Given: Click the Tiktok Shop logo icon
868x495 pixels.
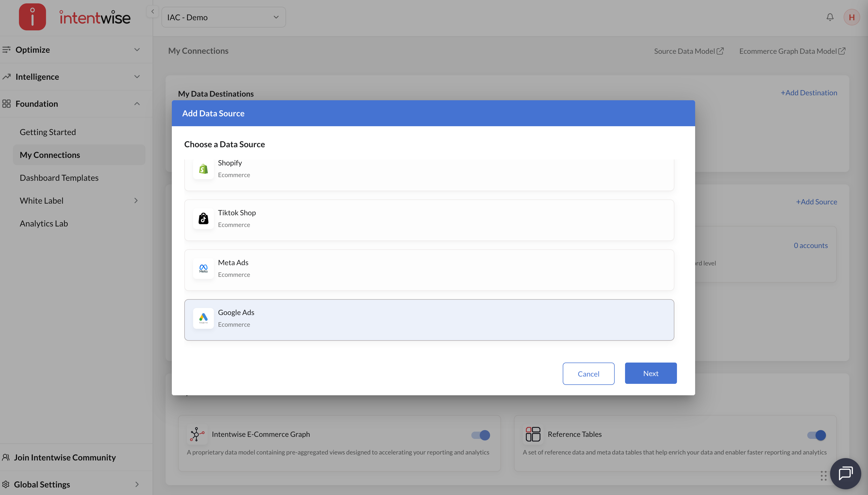Looking at the screenshot, I should pos(203,218).
